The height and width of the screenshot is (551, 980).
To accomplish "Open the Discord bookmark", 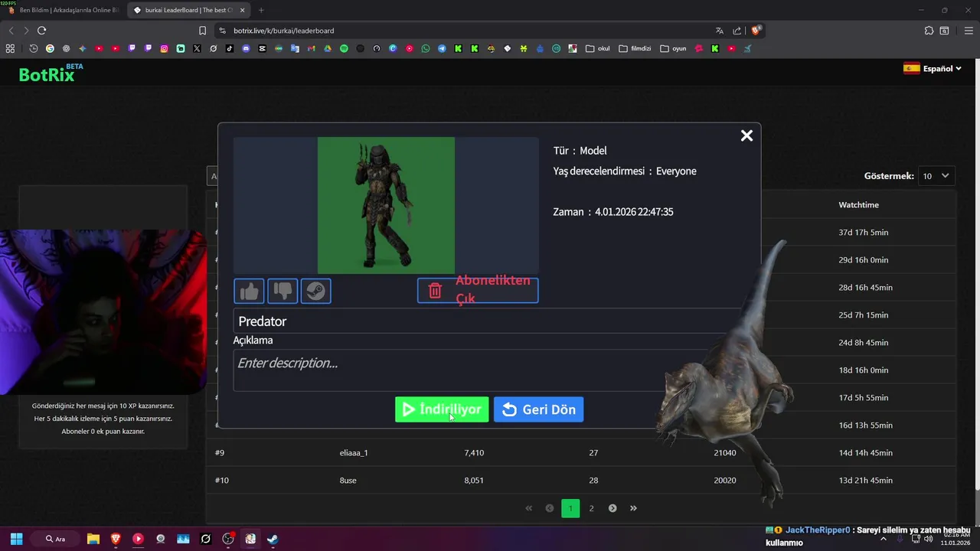I will [246, 48].
